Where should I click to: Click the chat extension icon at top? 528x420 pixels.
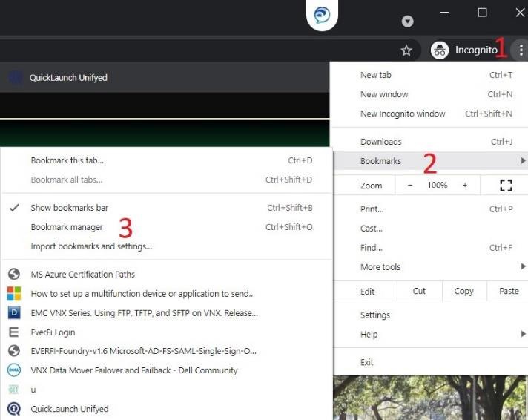click(x=323, y=15)
